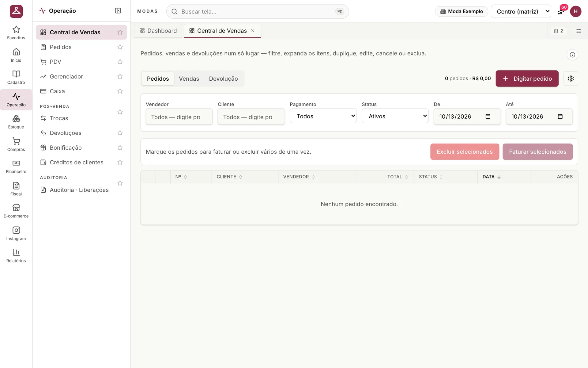Open the hamburger menu on tab bar

point(578,31)
